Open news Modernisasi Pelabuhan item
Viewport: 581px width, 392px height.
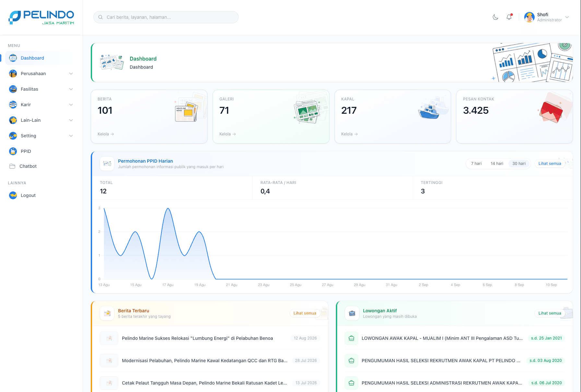pyautogui.click(x=210, y=361)
